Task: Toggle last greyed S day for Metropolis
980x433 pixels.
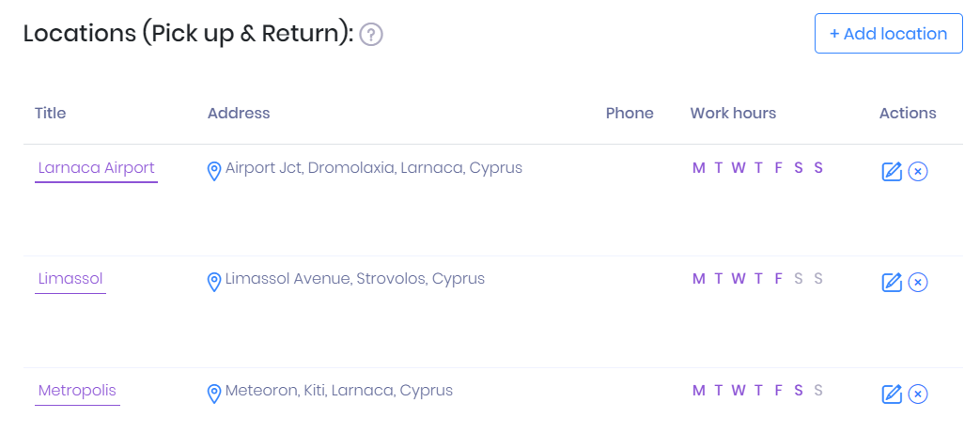Action: pyautogui.click(x=818, y=391)
